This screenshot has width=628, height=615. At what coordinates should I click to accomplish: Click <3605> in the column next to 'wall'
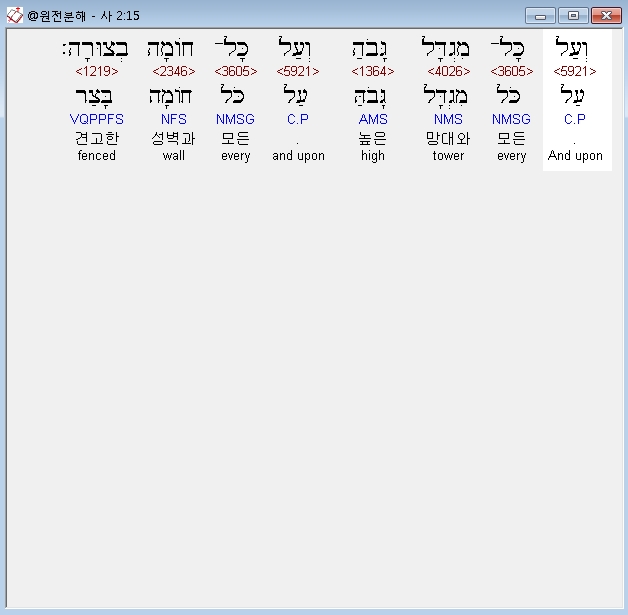(236, 71)
